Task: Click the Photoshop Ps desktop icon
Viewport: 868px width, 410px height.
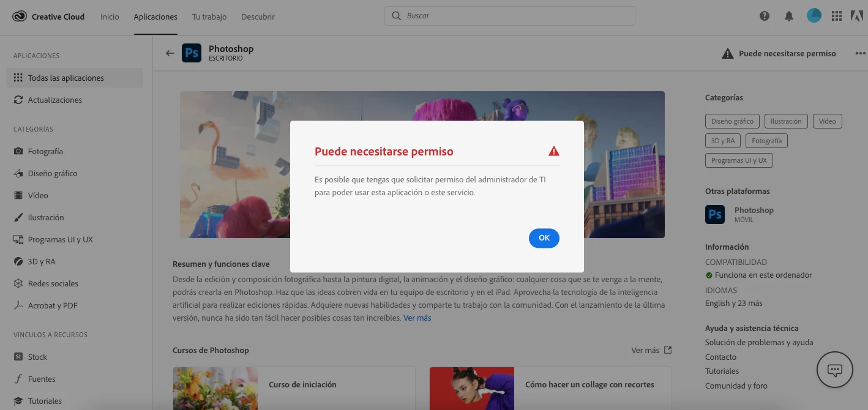Action: click(192, 53)
